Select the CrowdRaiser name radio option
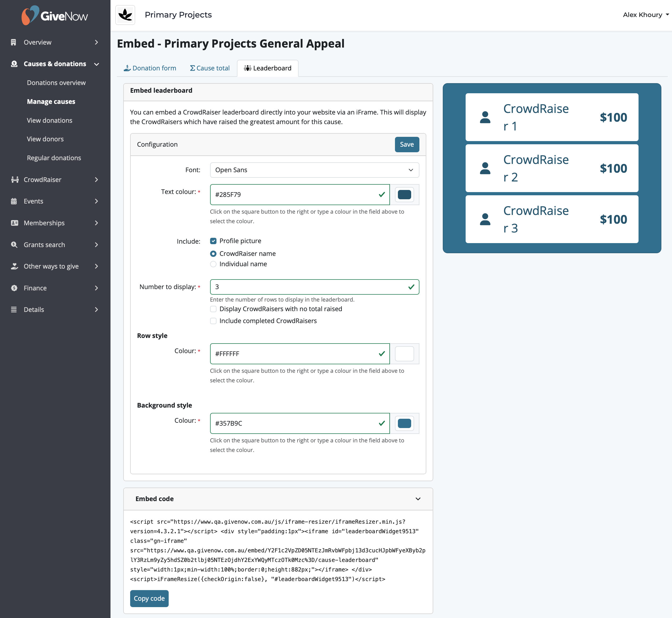 click(x=213, y=254)
